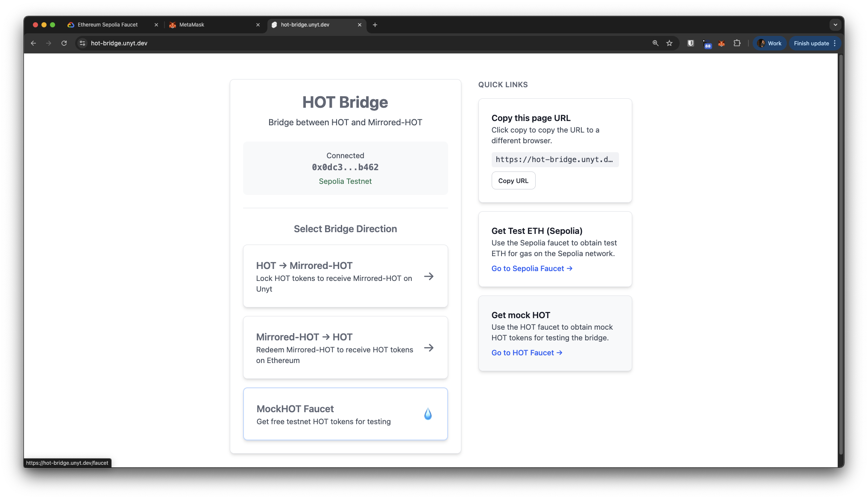868x499 pixels.
Task: Open the Chrome three-dot menu
Action: click(834, 43)
